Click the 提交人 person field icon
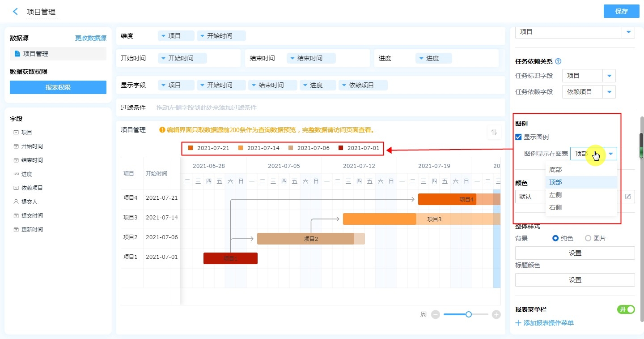The width and height of the screenshot is (644, 339). [16, 202]
